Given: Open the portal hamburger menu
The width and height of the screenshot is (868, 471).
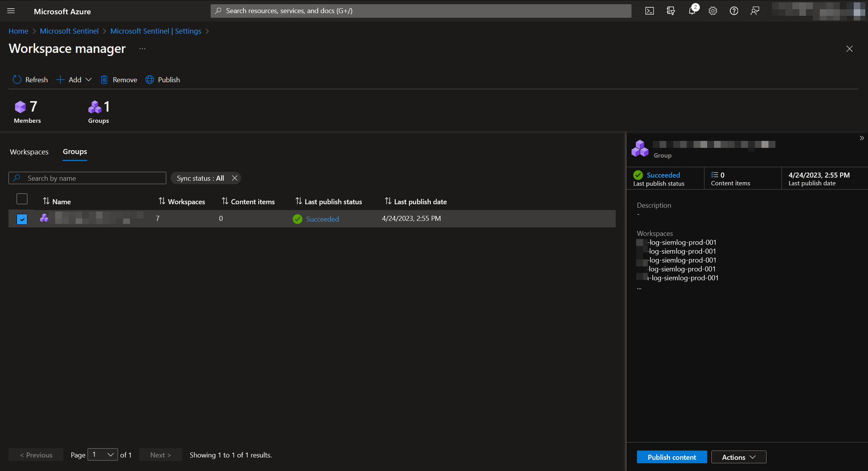Looking at the screenshot, I should 11,11.
